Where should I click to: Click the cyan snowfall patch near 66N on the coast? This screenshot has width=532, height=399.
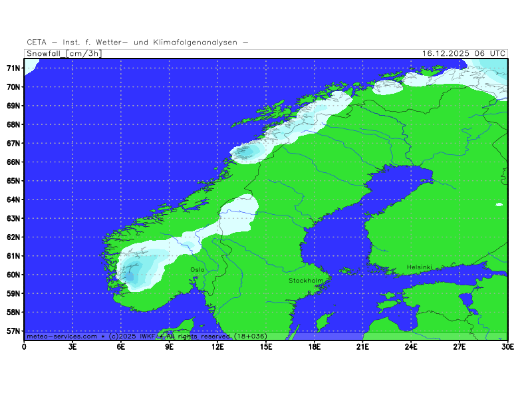click(247, 152)
